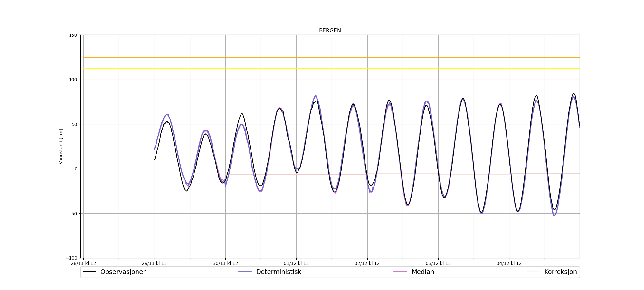
Task: Select the faint Korreksjon legend line swatch
Action: [533, 272]
